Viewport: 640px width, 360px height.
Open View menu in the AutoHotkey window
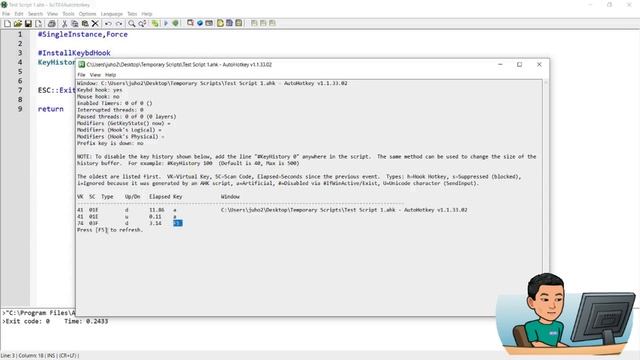click(x=95, y=75)
